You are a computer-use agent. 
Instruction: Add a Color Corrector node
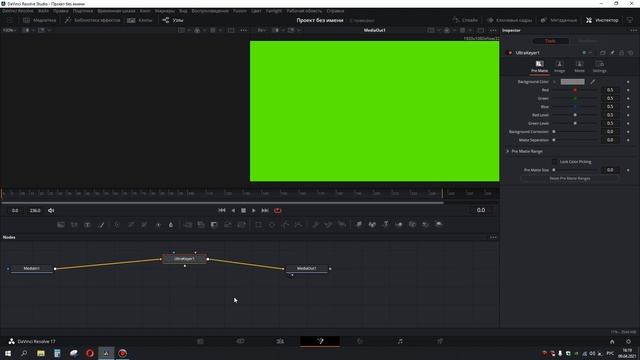117,224
